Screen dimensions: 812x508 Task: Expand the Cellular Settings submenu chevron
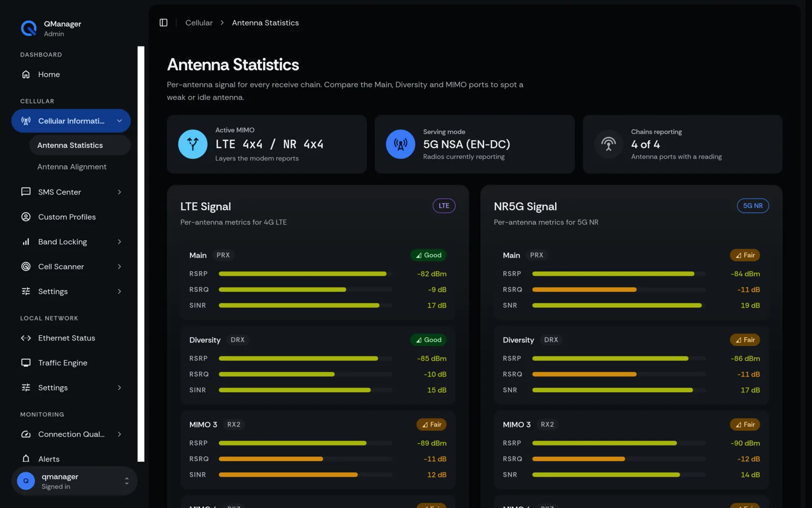click(119, 292)
